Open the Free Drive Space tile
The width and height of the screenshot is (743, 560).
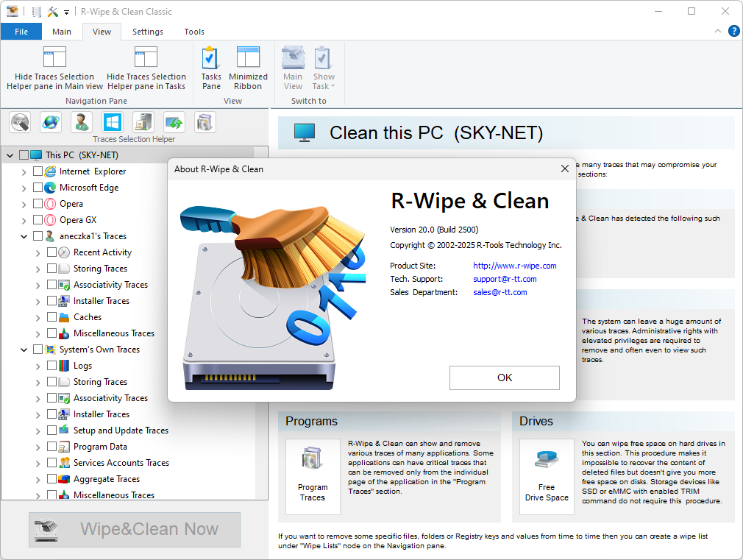(x=547, y=476)
